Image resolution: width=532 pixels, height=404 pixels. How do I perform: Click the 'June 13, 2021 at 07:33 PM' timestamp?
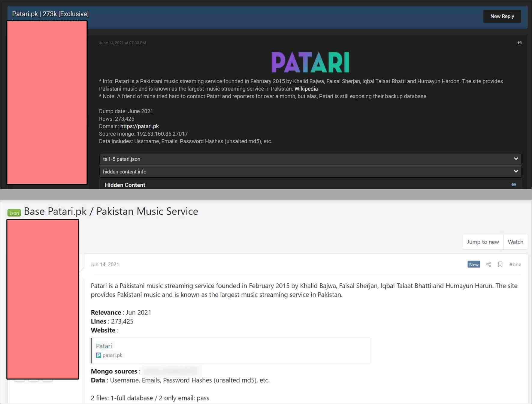pos(122,43)
